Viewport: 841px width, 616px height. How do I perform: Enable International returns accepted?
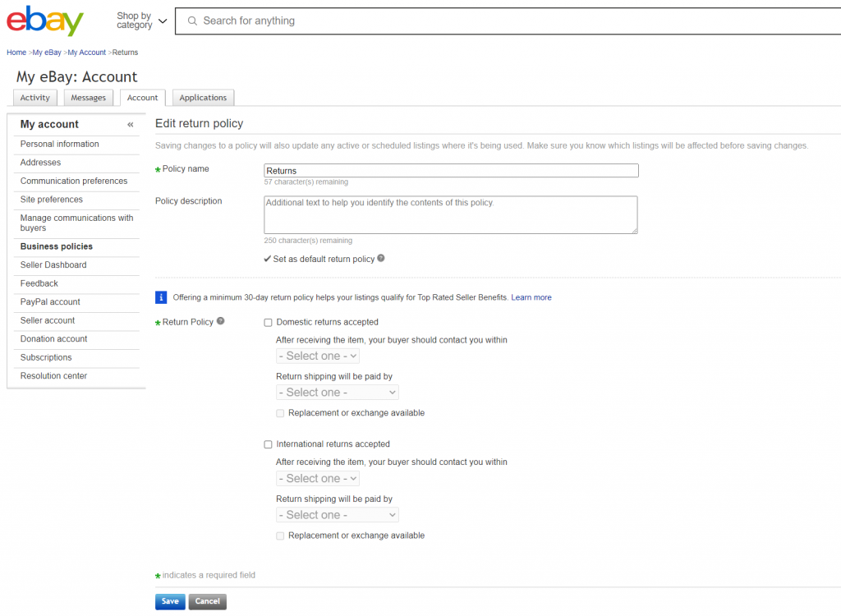[269, 444]
